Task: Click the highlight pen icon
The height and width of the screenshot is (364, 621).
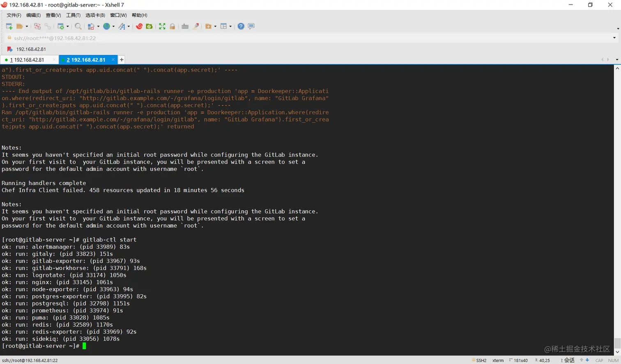Action: pyautogui.click(x=196, y=26)
